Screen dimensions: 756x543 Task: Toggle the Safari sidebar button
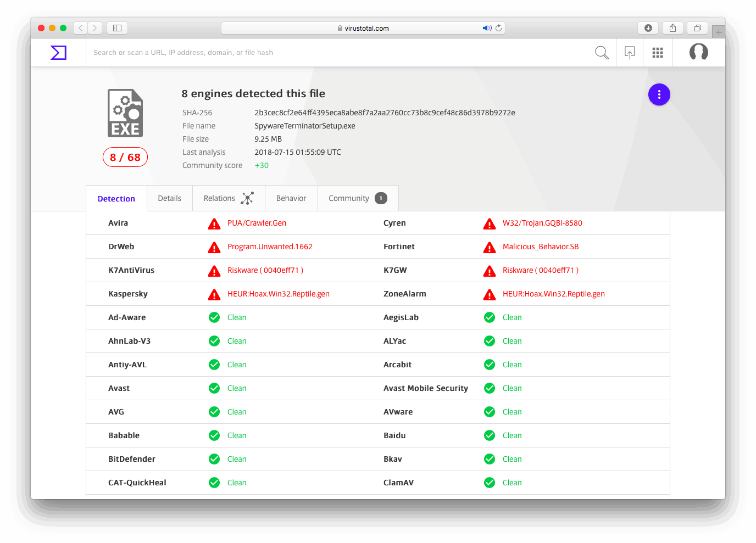(x=117, y=28)
